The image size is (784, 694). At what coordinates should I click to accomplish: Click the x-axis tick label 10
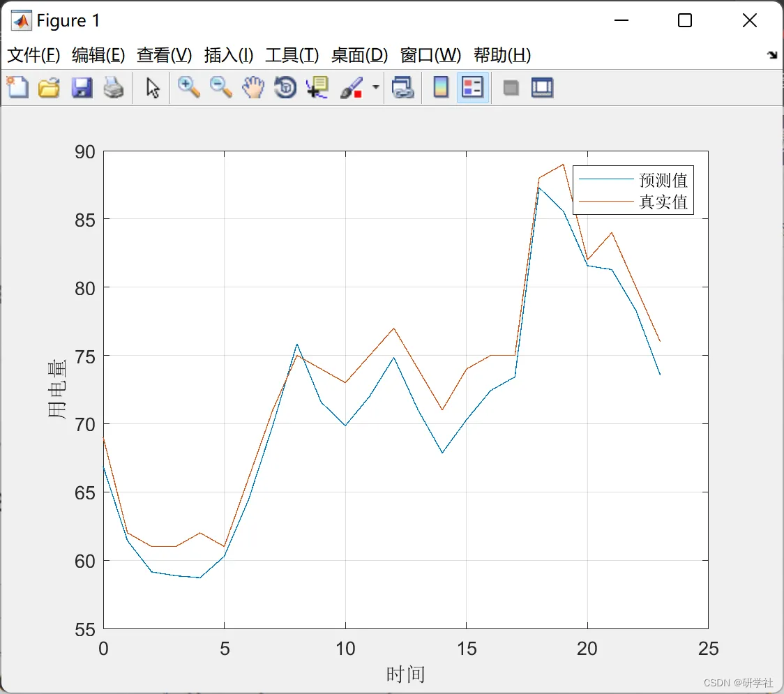[x=345, y=649]
